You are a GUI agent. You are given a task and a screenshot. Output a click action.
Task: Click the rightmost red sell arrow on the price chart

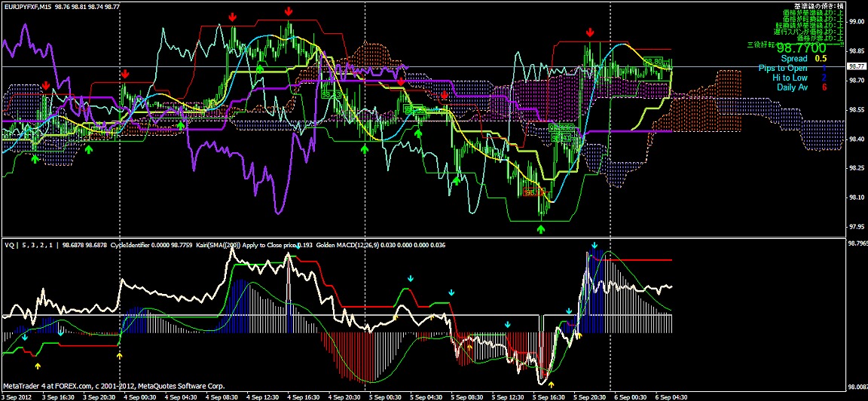pos(590,32)
